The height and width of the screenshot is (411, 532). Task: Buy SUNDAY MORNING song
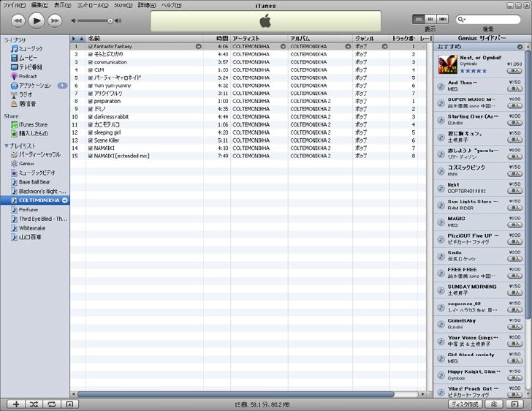tap(514, 293)
